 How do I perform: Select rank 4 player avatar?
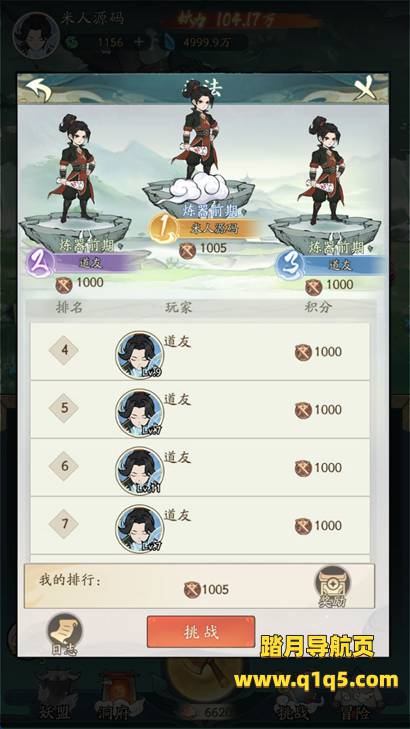pos(139,355)
